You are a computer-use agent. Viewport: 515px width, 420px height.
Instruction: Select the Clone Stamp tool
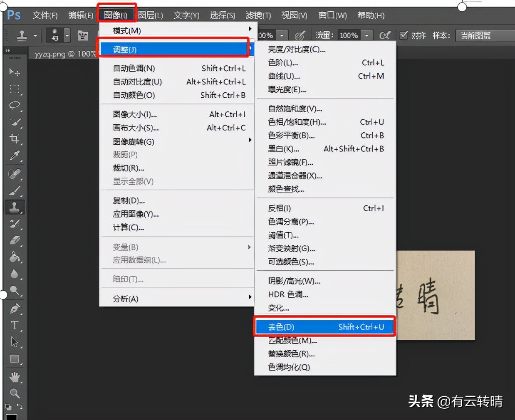[x=15, y=207]
